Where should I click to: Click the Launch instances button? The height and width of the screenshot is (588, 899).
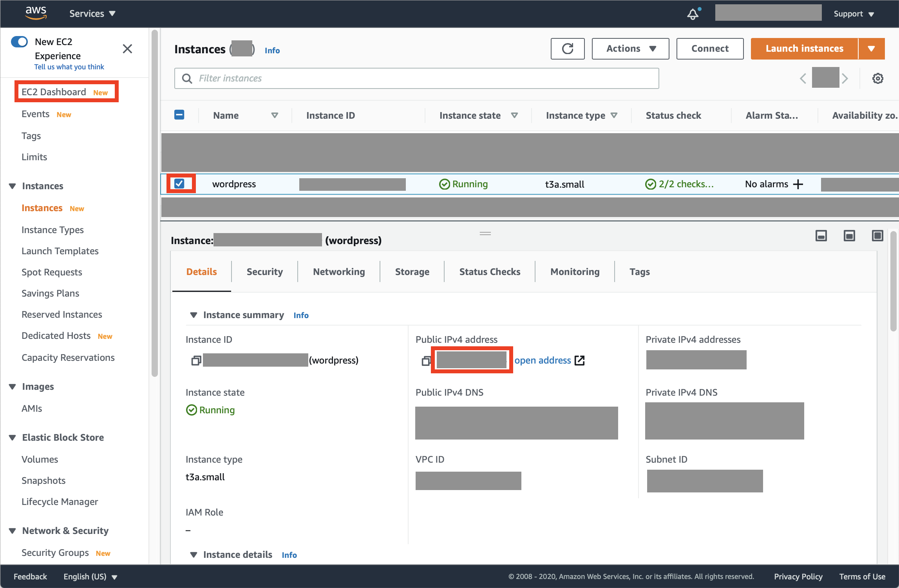(x=804, y=49)
